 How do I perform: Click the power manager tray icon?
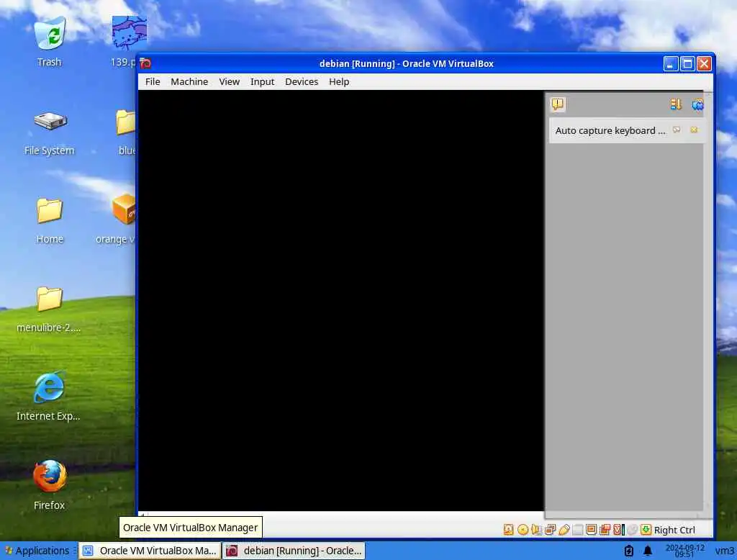(x=629, y=550)
